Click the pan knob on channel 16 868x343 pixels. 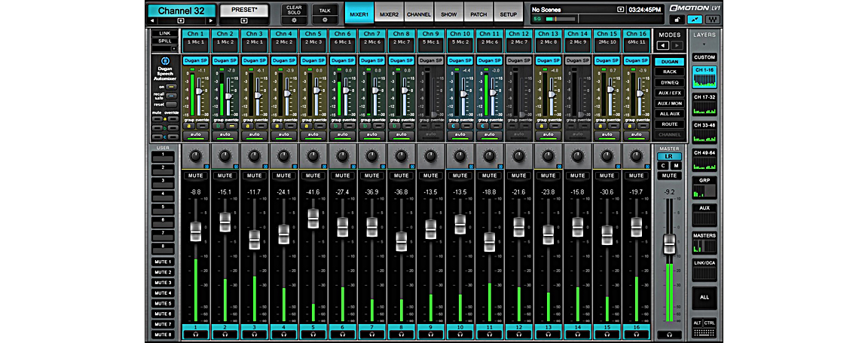pyautogui.click(x=637, y=156)
